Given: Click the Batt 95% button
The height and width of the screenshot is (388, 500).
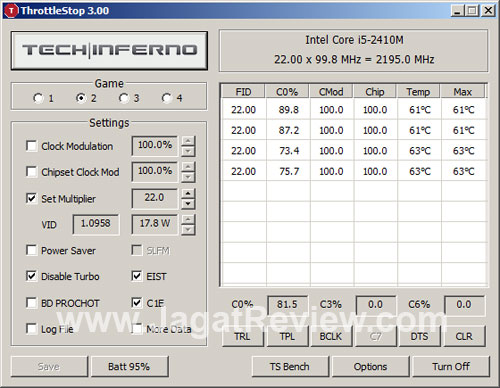Looking at the screenshot, I should 129,367.
